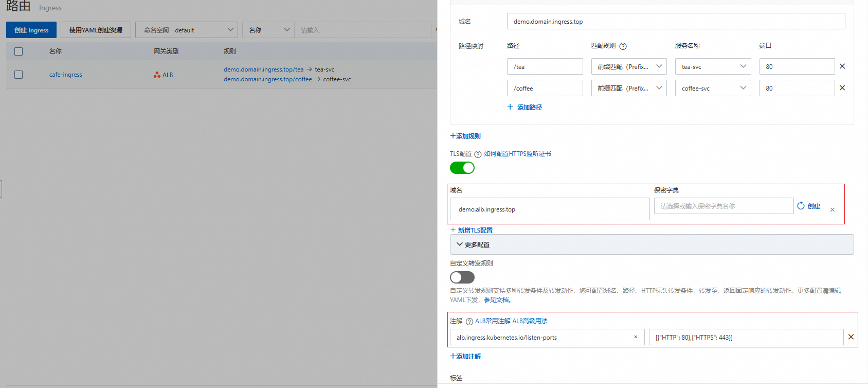Image resolution: width=868 pixels, height=388 pixels.
Task: Check the cafe-ingress row checkbox
Action: click(x=19, y=75)
